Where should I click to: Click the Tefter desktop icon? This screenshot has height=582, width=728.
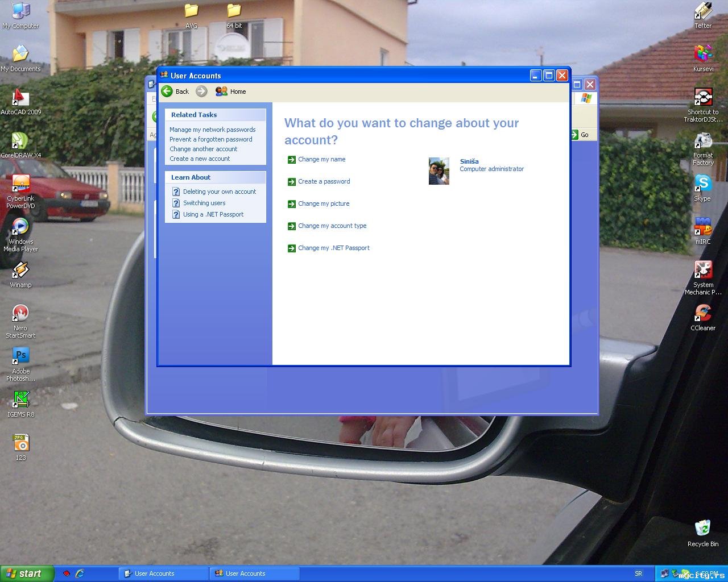tap(703, 15)
